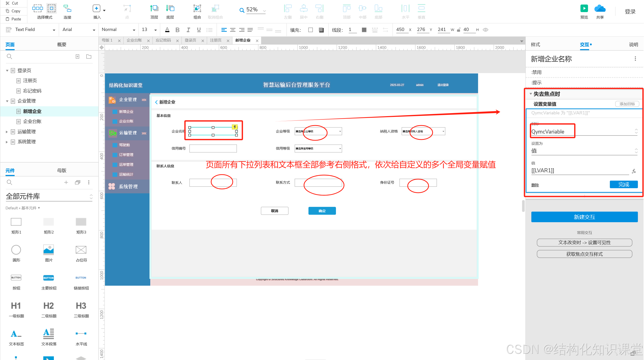Screen dimensions: 644x360
Task: Click the Connect tool icon
Action: [67, 9]
